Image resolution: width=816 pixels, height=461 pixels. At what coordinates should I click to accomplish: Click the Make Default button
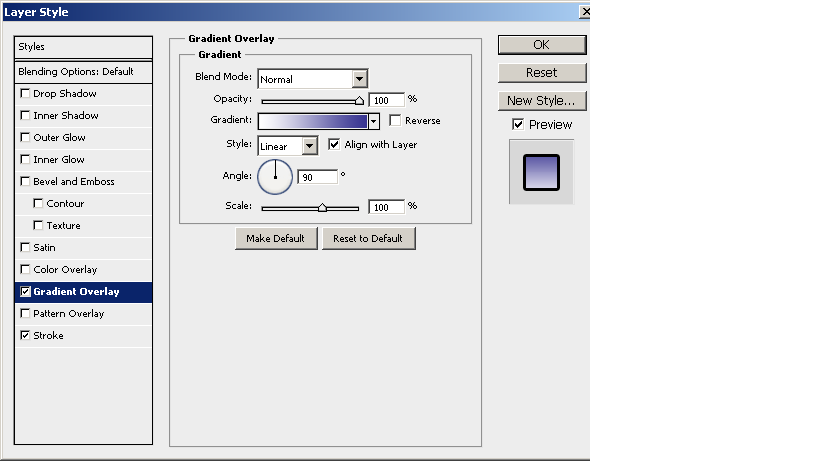(276, 238)
